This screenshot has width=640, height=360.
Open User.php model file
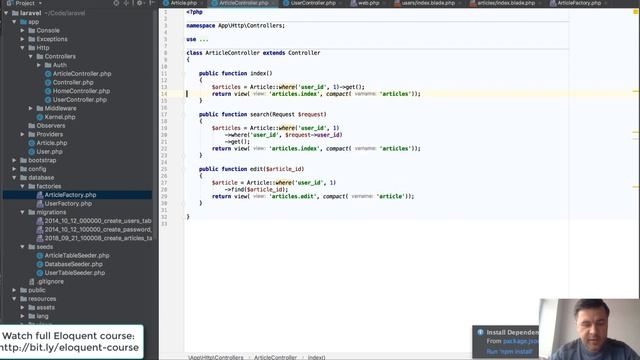tap(49, 151)
